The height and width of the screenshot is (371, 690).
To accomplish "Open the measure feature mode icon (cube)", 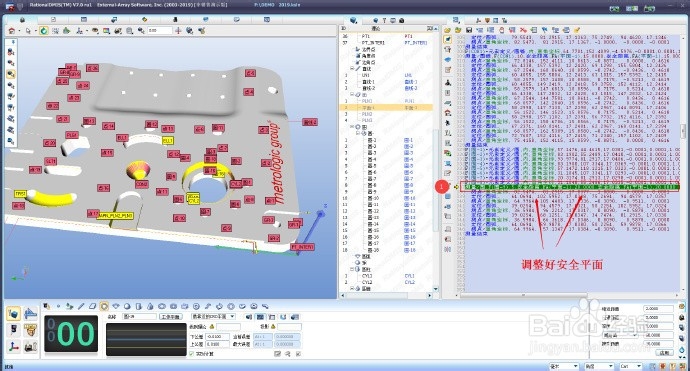I will coord(13,314).
